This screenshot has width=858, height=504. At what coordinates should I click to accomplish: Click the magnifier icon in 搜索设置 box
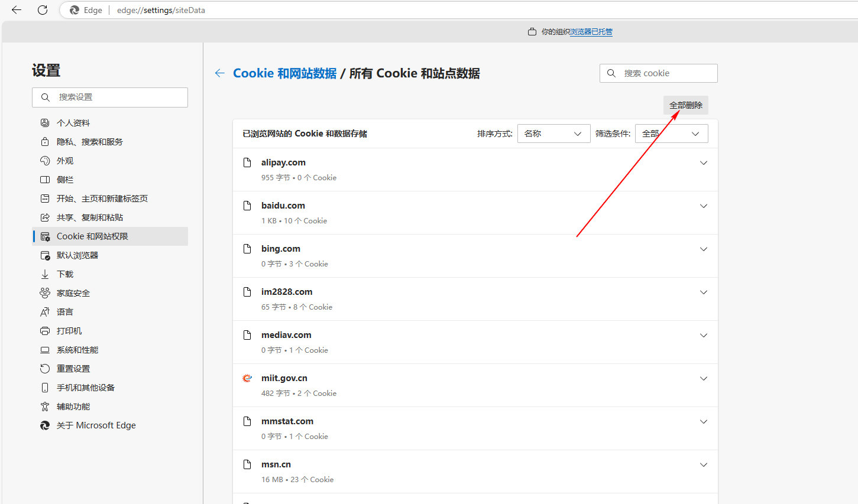click(x=46, y=97)
